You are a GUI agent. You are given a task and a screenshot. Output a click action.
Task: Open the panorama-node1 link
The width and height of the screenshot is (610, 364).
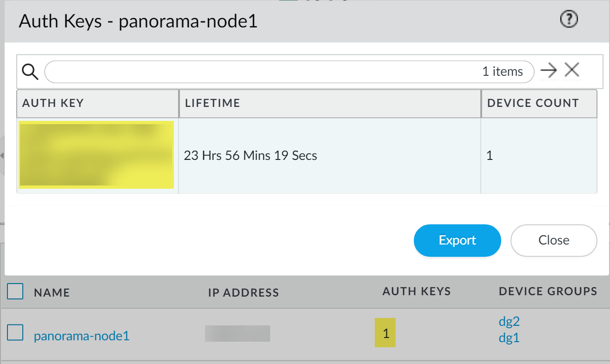pos(82,336)
